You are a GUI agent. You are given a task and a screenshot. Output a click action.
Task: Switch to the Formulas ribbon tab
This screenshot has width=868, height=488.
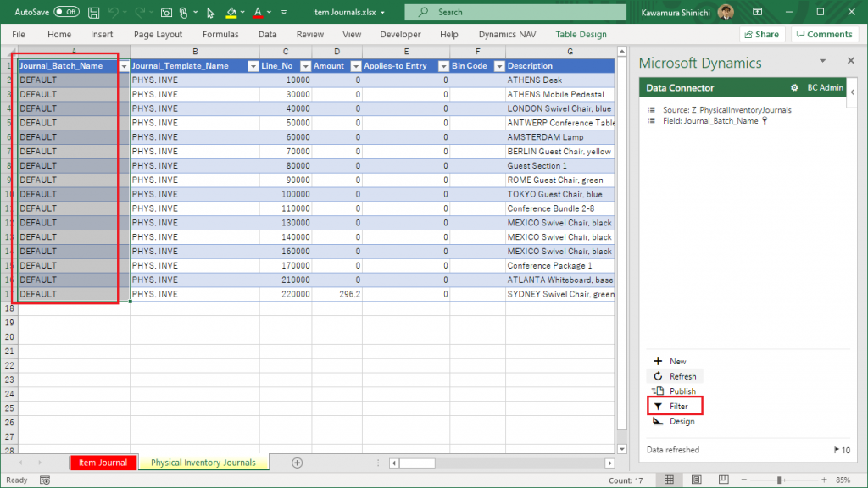pos(220,34)
